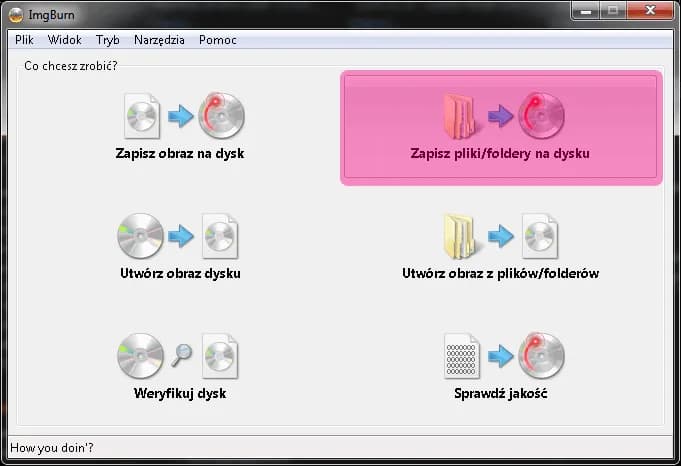Open the Pomoc menu
Image resolution: width=681 pixels, height=466 pixels.
click(x=218, y=40)
